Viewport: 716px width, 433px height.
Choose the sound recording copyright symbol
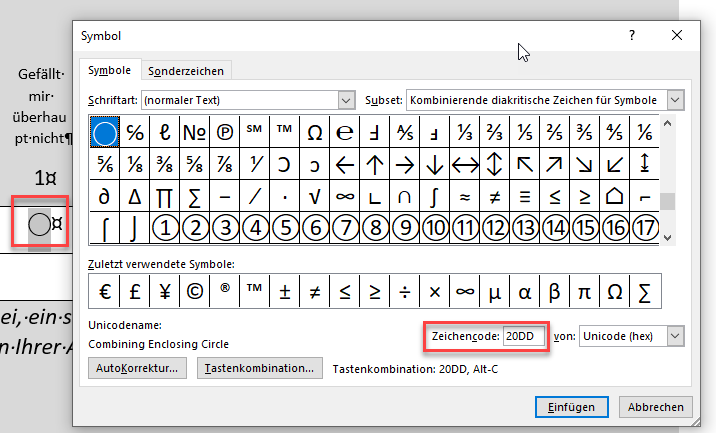point(225,132)
